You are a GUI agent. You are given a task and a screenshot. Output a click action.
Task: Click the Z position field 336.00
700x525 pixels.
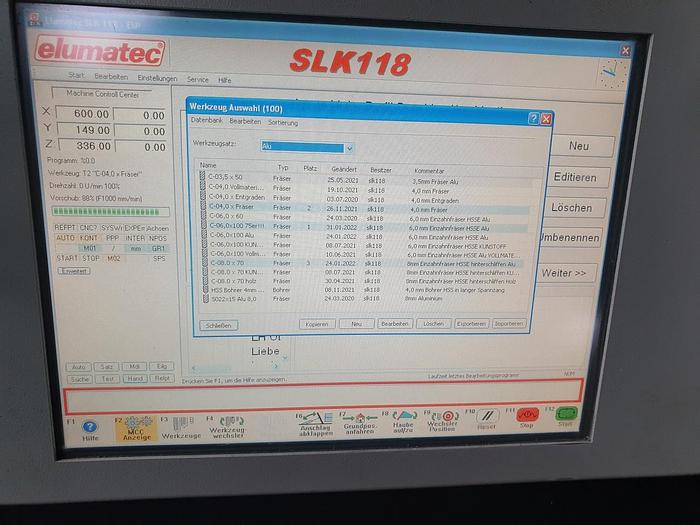click(87, 146)
